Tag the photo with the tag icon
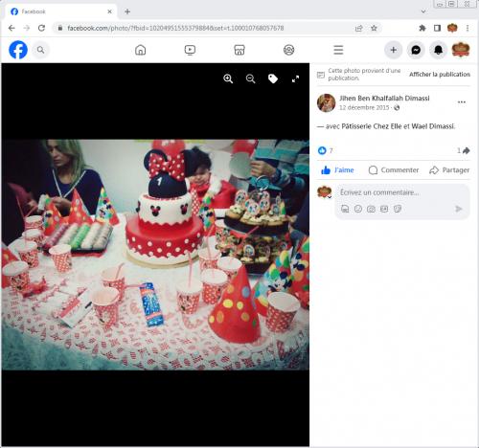The height and width of the screenshot is (448, 479). [273, 78]
